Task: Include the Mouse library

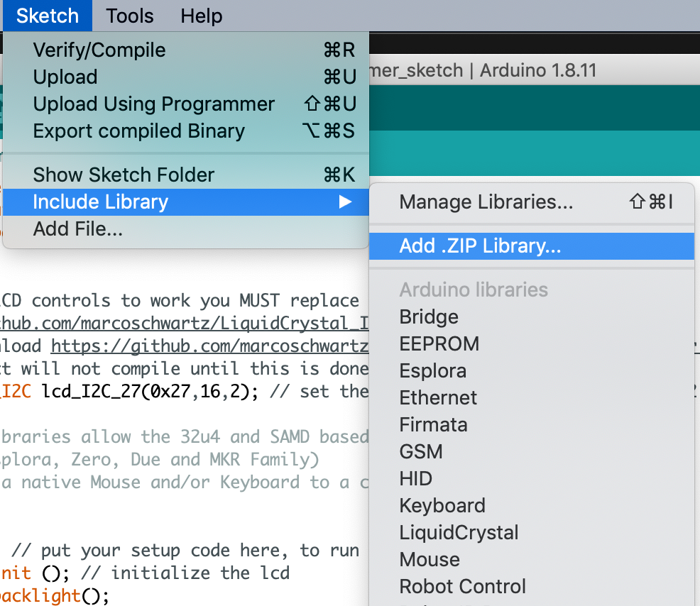Action: pos(532,560)
